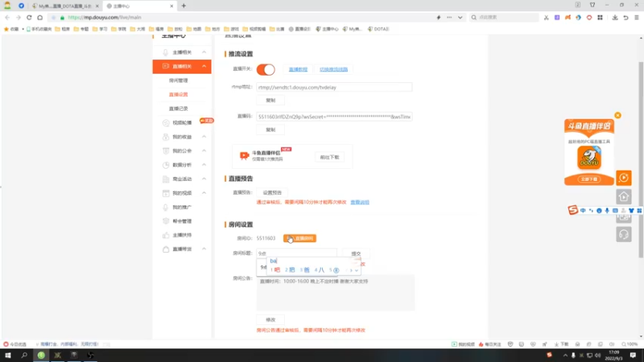Open the blue link right of 直播教程
The image size is (644, 362).
[x=333, y=69]
